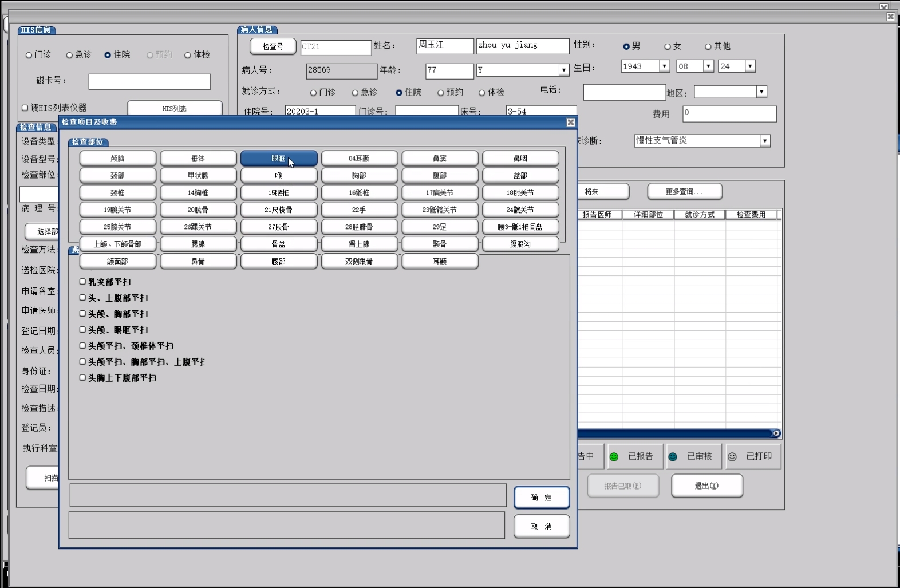The image size is (900, 588).
Task: Click the HIS列表 button
Action: pos(175,108)
